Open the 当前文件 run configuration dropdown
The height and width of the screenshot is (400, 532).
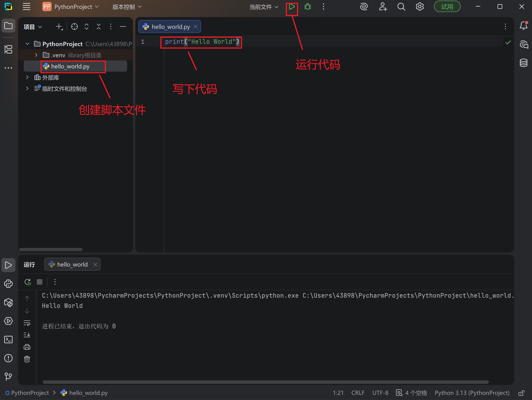pyautogui.click(x=264, y=7)
